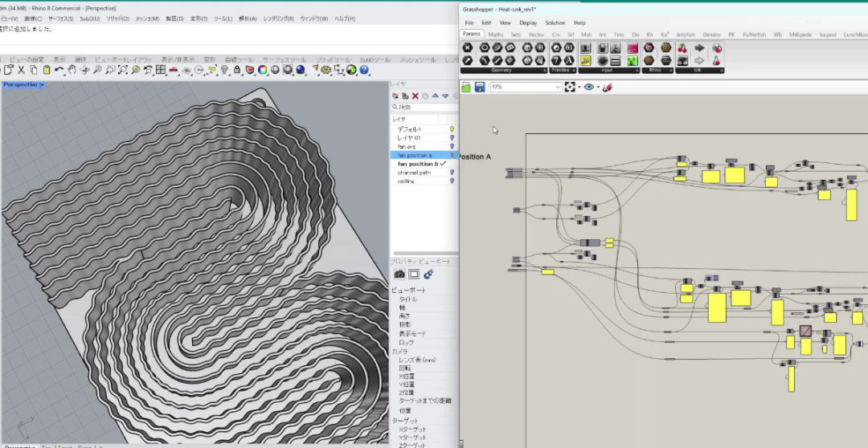The image size is (868, 448).
Task: Open Rhino help question mark icon
Action: click(x=363, y=71)
